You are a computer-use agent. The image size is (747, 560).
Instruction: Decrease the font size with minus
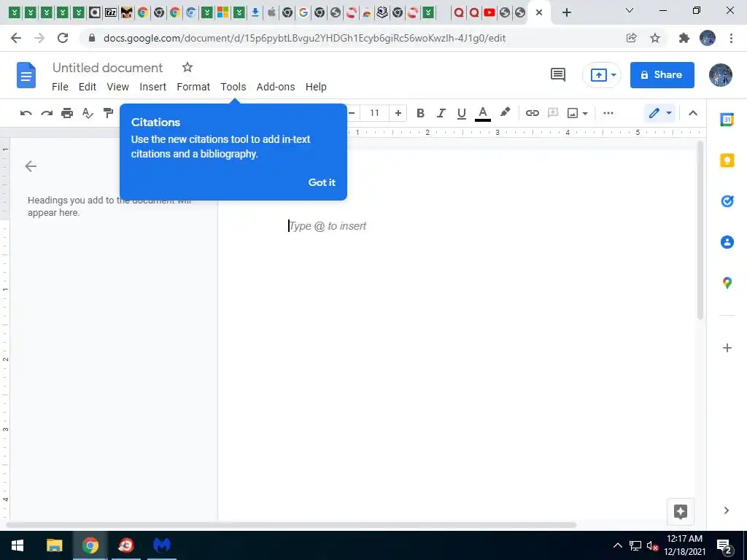(x=352, y=113)
